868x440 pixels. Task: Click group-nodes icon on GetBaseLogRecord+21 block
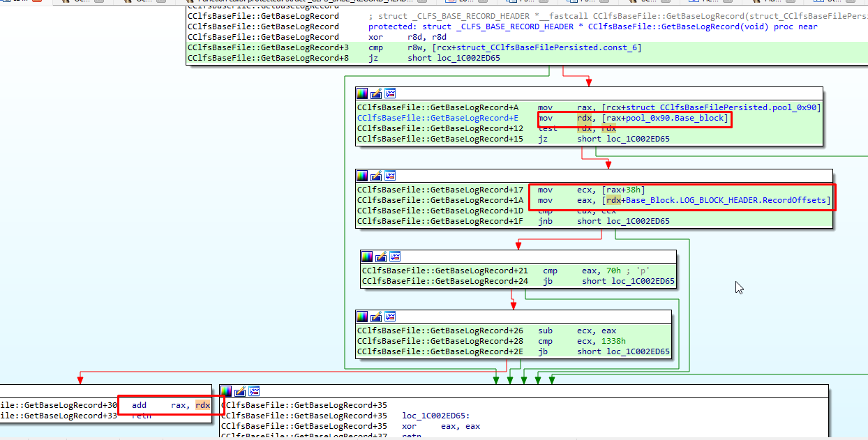395,257
